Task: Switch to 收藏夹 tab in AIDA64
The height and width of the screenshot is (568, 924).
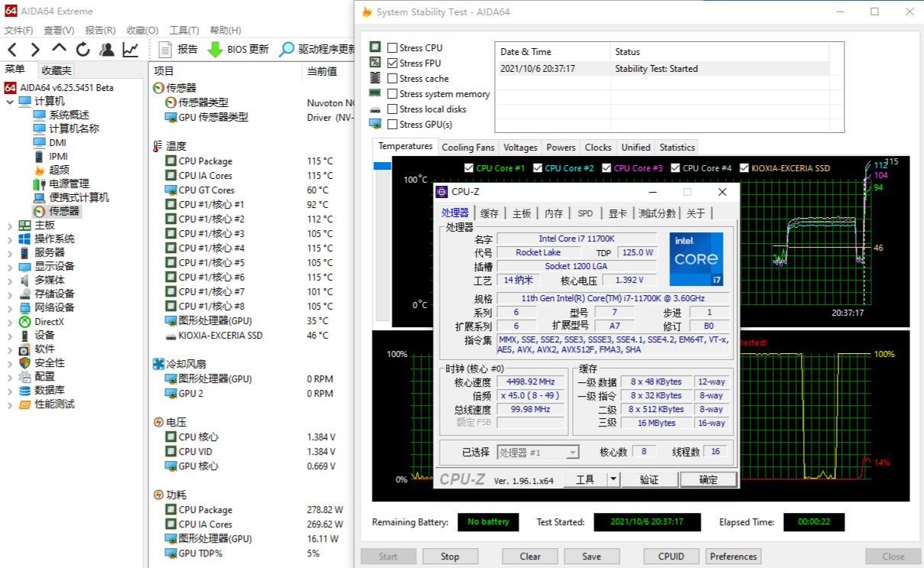Action: (x=56, y=70)
